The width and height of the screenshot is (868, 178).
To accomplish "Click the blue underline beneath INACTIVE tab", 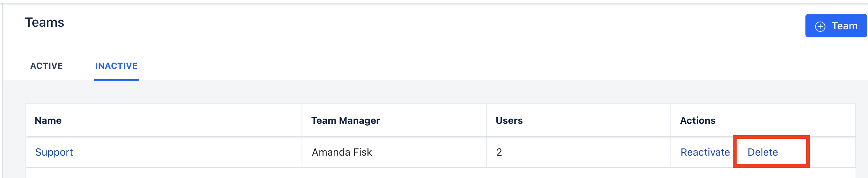I will [116, 80].
